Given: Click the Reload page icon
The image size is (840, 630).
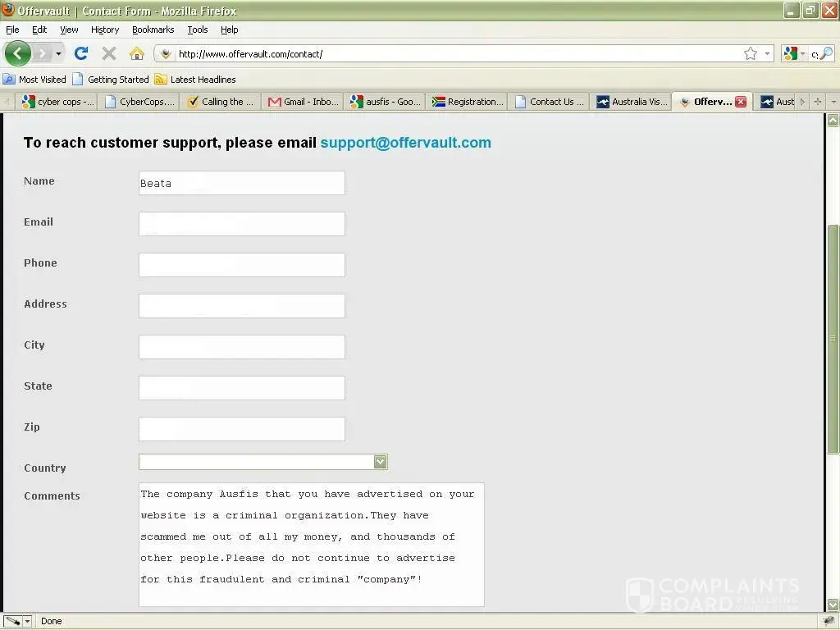Looking at the screenshot, I should [x=80, y=54].
